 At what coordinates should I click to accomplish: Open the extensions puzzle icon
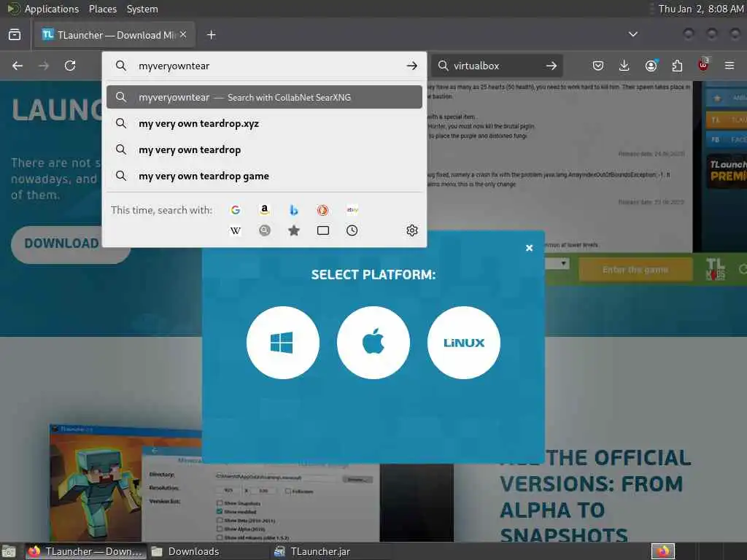(x=677, y=66)
